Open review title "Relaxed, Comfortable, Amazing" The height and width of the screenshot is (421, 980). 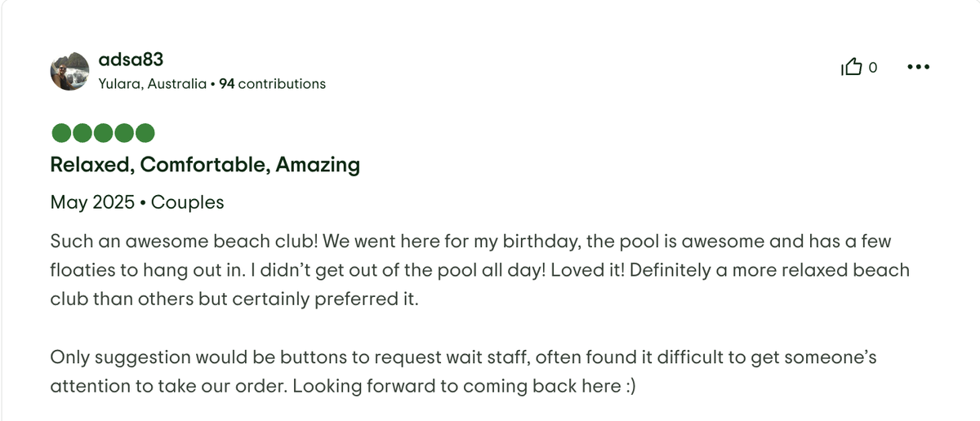(x=205, y=165)
